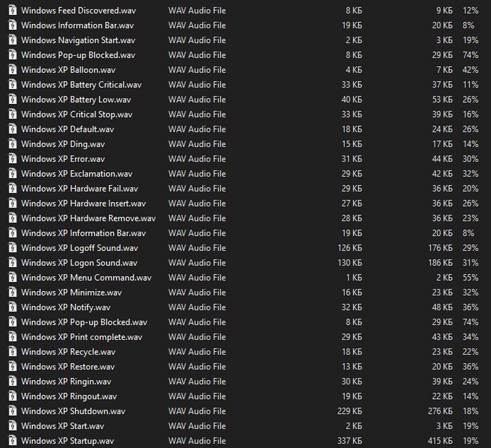
Task: Select the file name Windows XP Ringout.wav
Action: point(69,396)
